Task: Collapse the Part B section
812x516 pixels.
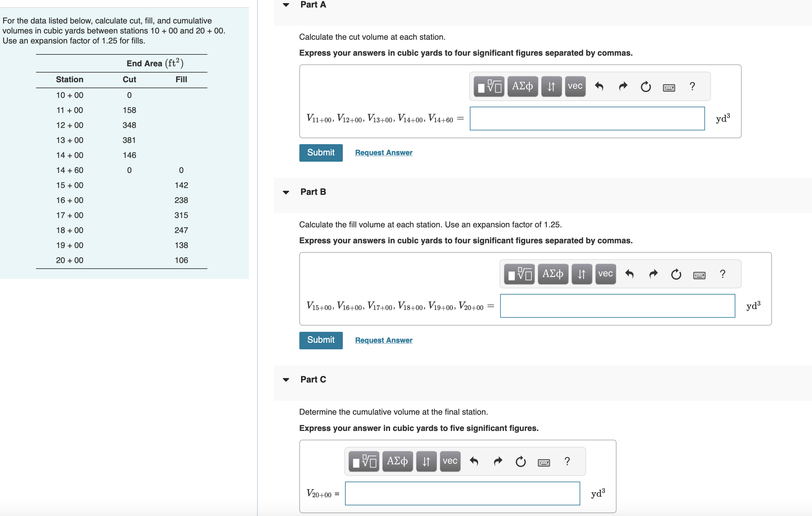Action: pyautogui.click(x=286, y=192)
